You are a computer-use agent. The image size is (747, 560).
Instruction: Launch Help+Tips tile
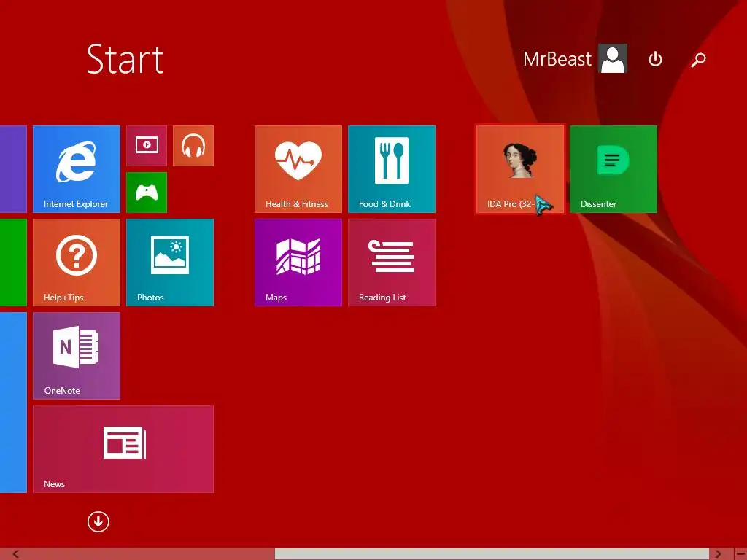click(76, 262)
